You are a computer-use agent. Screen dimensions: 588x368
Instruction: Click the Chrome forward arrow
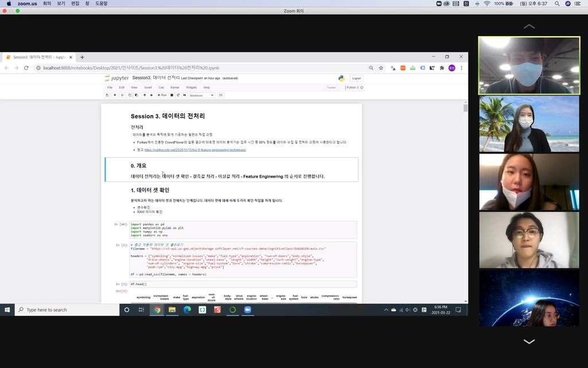tap(16, 68)
